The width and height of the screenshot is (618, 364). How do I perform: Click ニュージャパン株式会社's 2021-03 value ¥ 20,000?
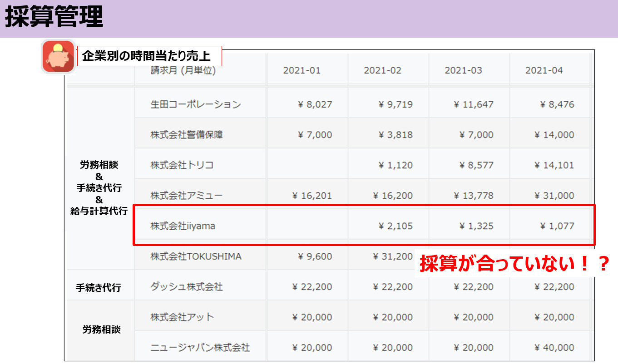pyautogui.click(x=474, y=348)
